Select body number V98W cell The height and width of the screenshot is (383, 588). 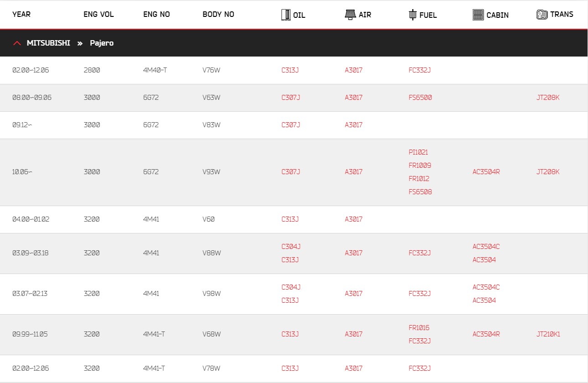[x=212, y=294]
